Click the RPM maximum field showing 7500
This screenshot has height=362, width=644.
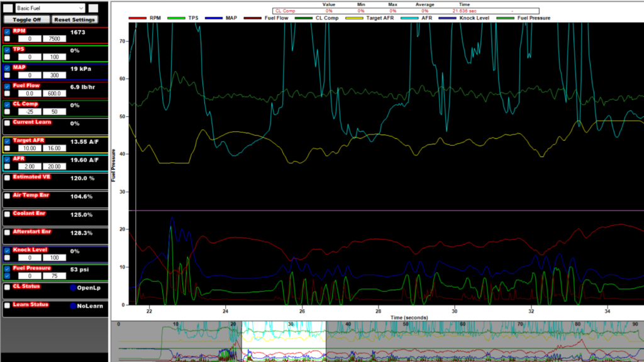pos(54,38)
